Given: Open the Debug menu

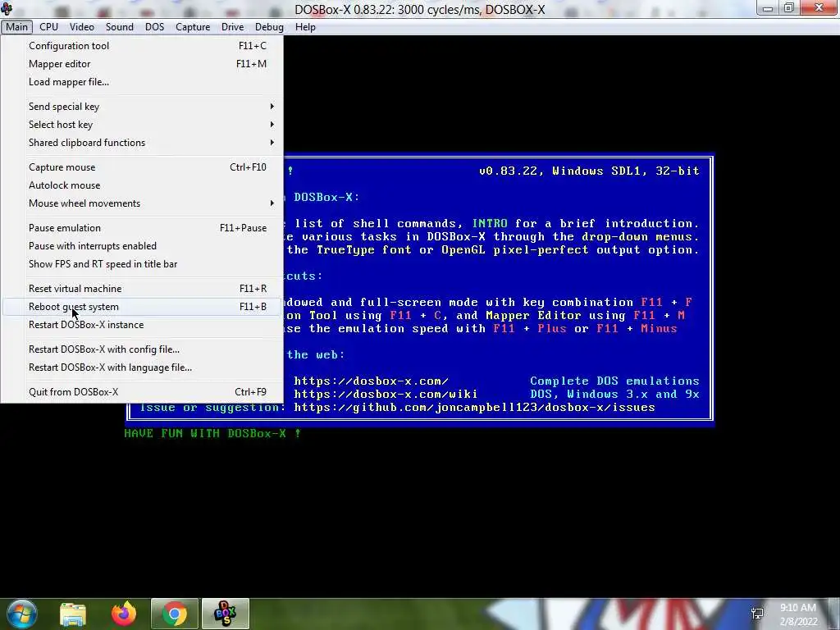Looking at the screenshot, I should pos(269,27).
